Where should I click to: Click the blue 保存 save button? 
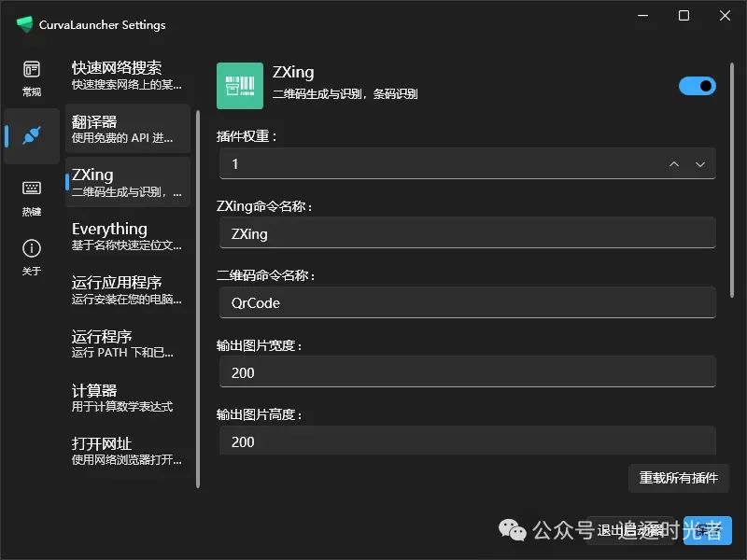click(708, 530)
